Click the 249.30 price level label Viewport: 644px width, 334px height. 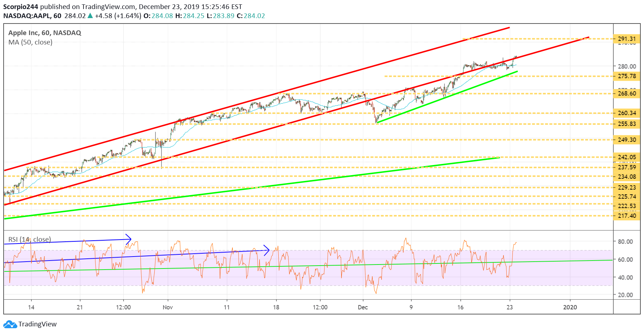pos(627,140)
